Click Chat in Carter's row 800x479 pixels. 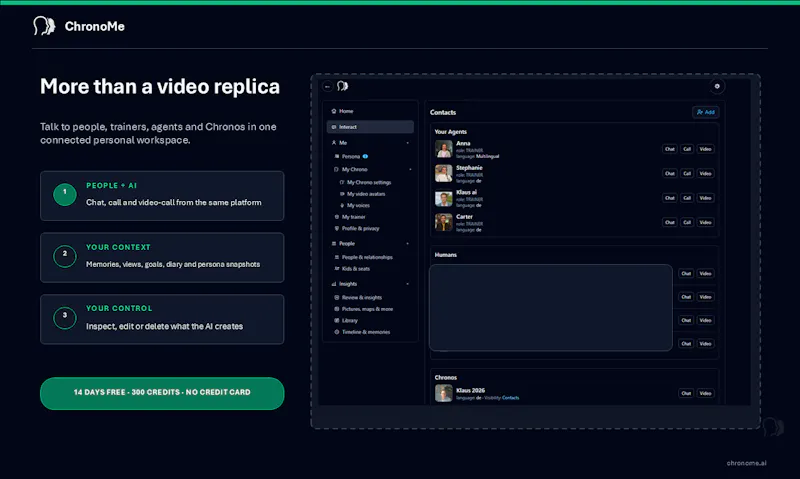click(x=669, y=222)
